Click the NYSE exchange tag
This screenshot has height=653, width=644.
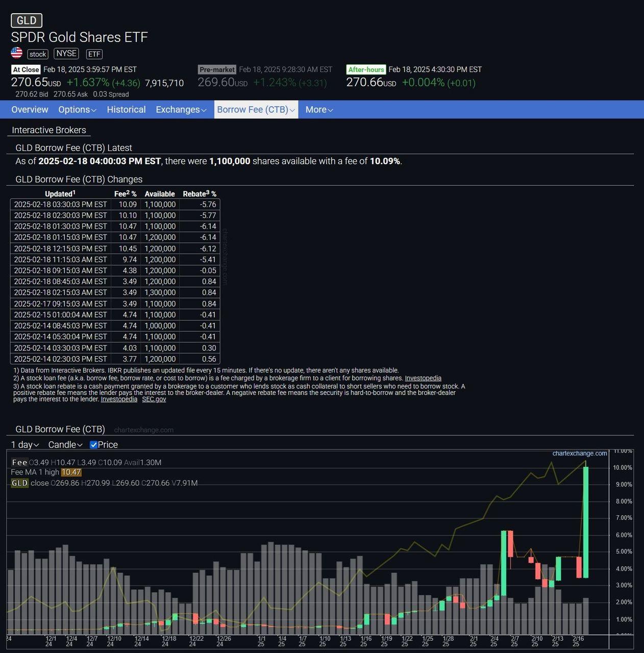pyautogui.click(x=66, y=54)
